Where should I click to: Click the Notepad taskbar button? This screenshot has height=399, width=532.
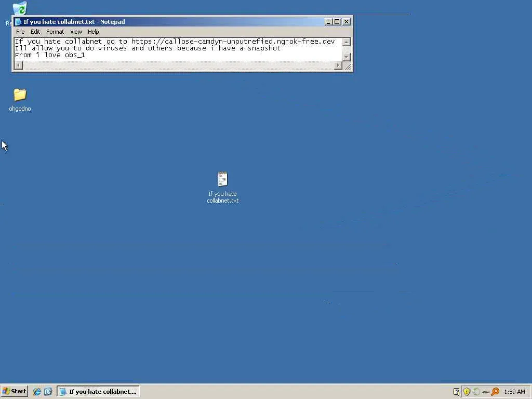pos(98,392)
